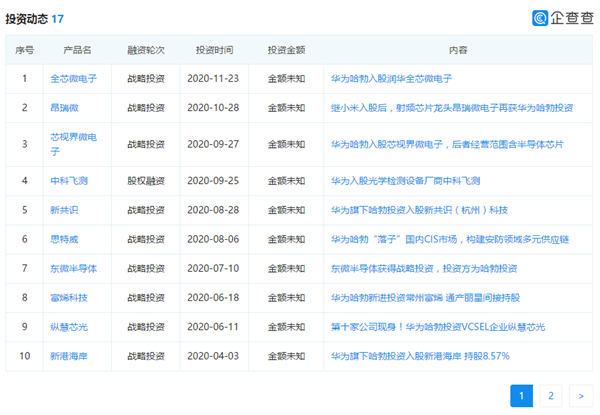The width and height of the screenshot is (600, 415).
Task: Open product link 昂瑞微
Action: coord(64,108)
